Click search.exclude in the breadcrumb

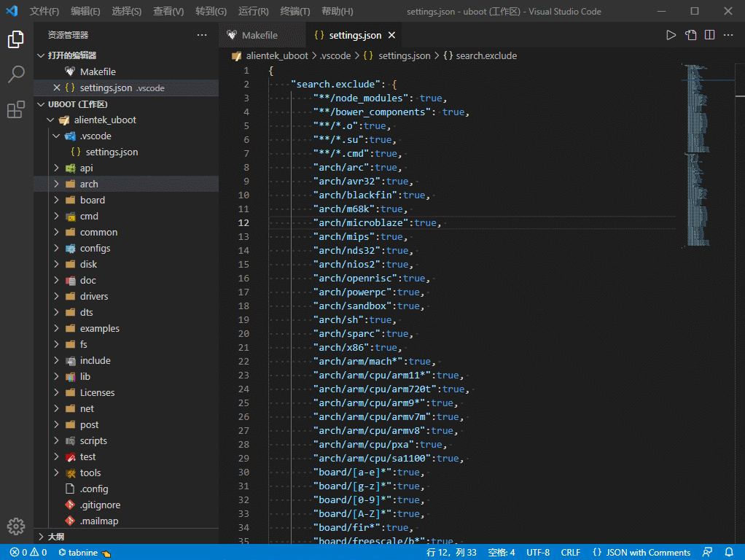(486, 56)
